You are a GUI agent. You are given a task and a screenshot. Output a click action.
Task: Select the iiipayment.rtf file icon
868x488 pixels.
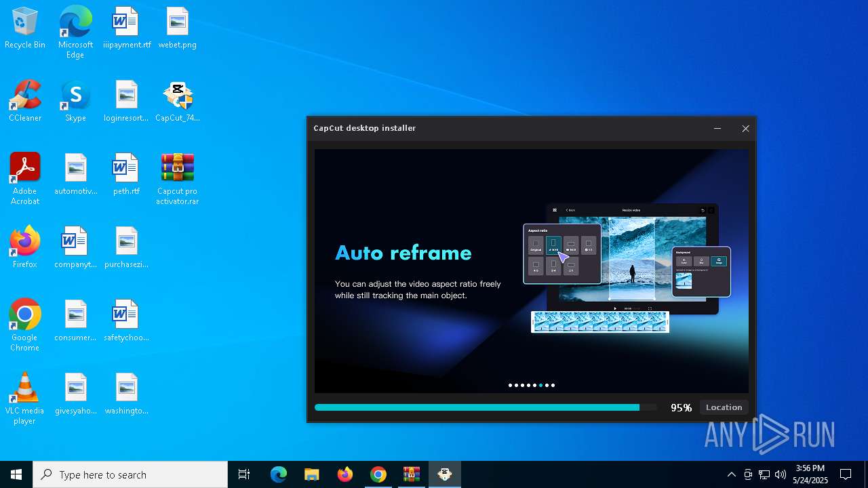tap(127, 28)
